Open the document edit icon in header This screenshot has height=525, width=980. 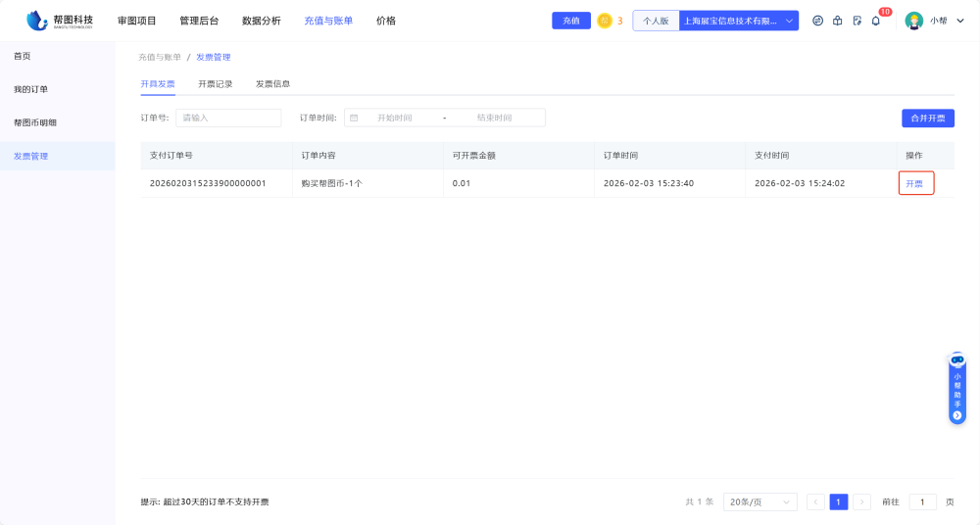coord(857,21)
